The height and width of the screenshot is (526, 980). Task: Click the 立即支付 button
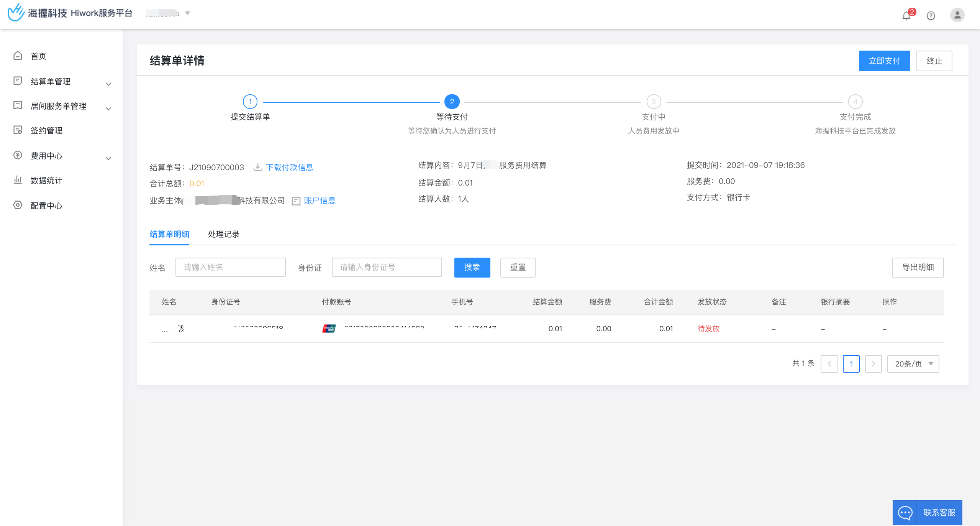(884, 61)
